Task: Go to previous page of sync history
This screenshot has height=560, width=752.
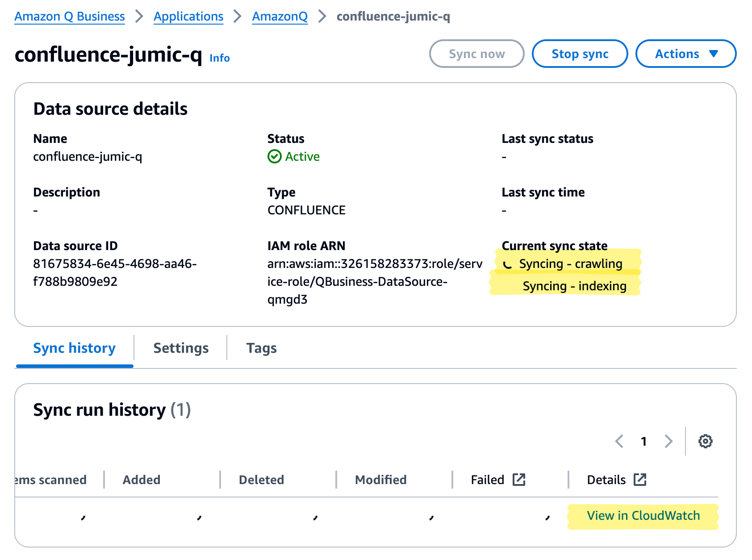Action: click(619, 441)
